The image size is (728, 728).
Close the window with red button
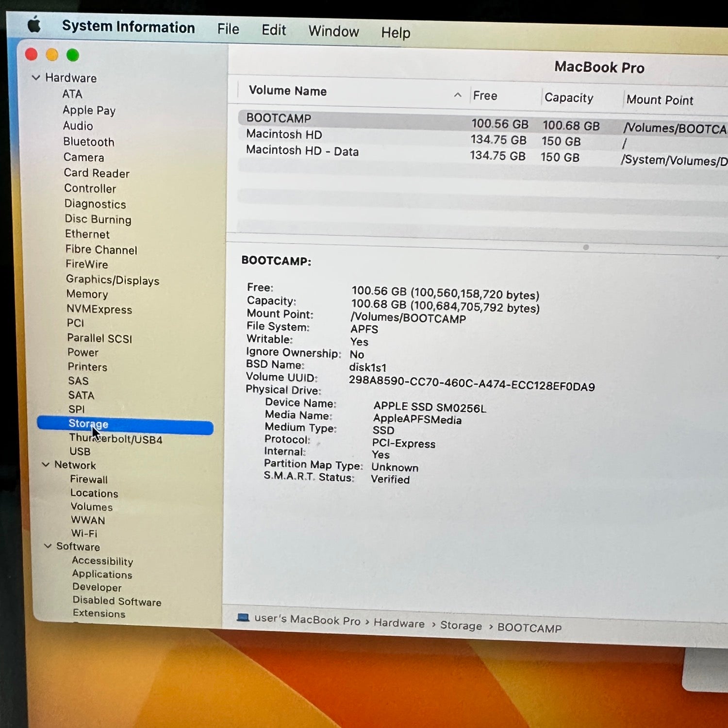coord(31,54)
